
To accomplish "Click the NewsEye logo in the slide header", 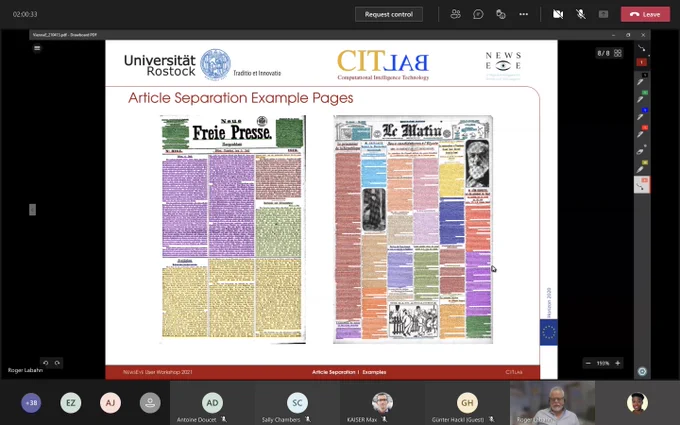I will (503, 65).
